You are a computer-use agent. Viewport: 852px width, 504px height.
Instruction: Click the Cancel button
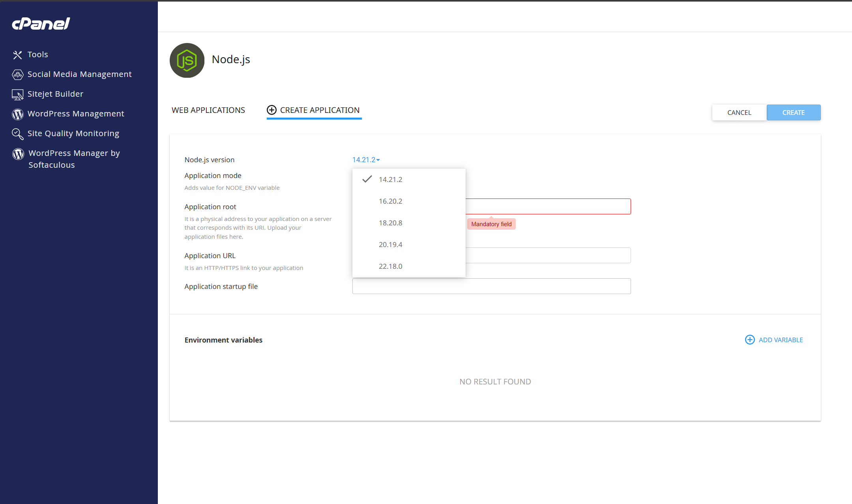tap(739, 112)
